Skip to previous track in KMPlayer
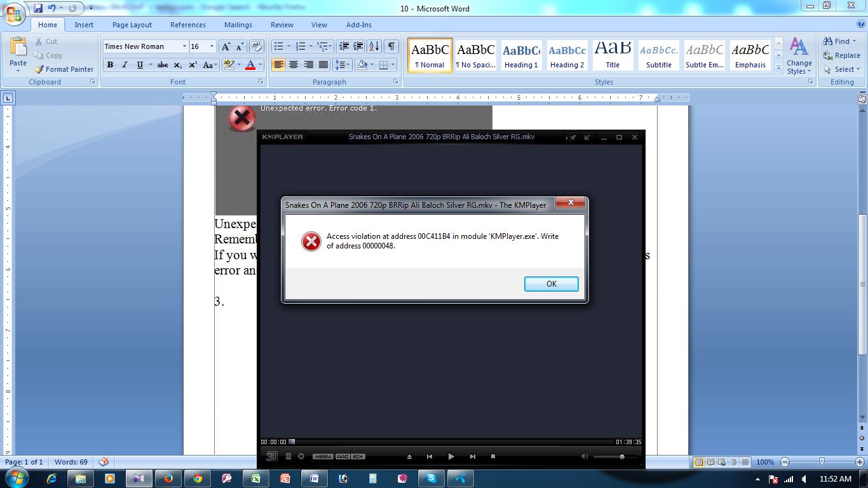 tap(430, 456)
